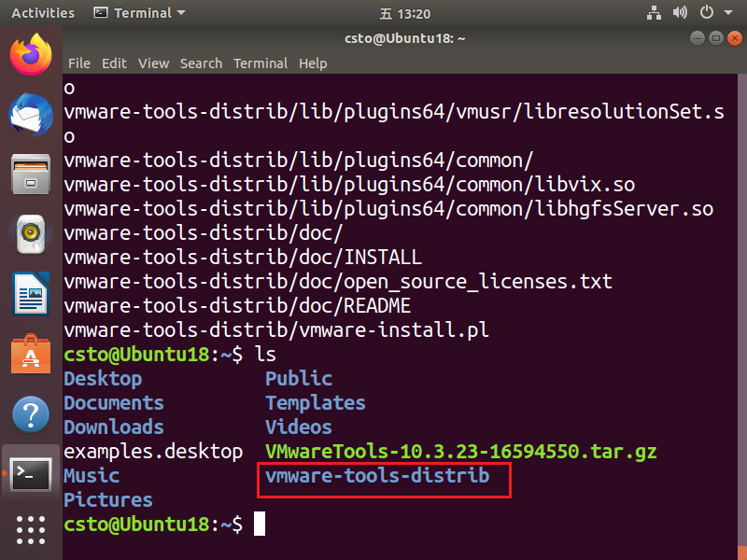Open the Terminal menu in menu bar
This screenshot has height=560, width=747.
coord(261,63)
